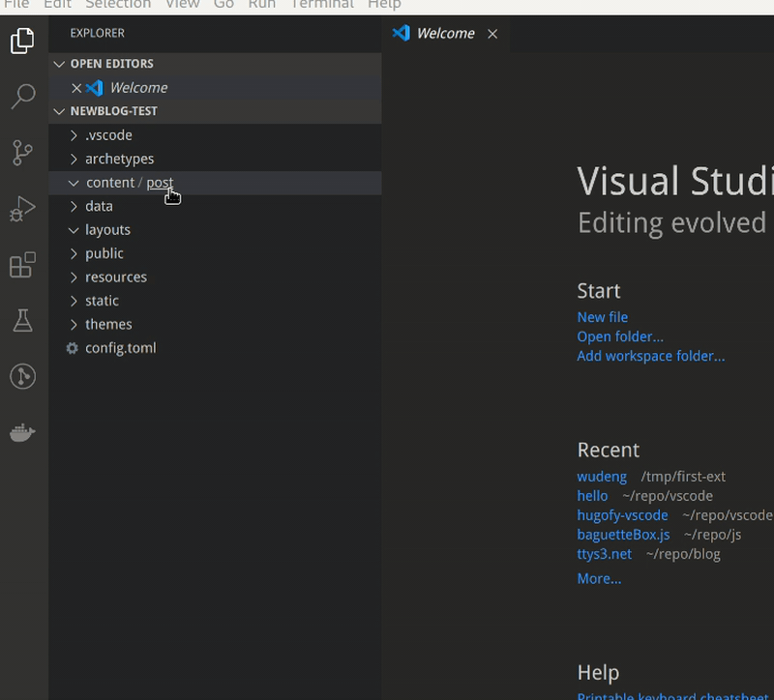
Task: Open the Selection menu
Action: 118,5
